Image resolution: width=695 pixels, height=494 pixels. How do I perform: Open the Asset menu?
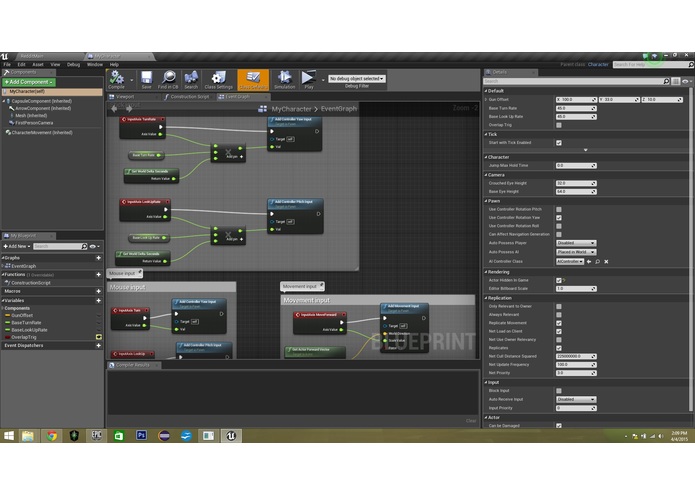[38, 65]
